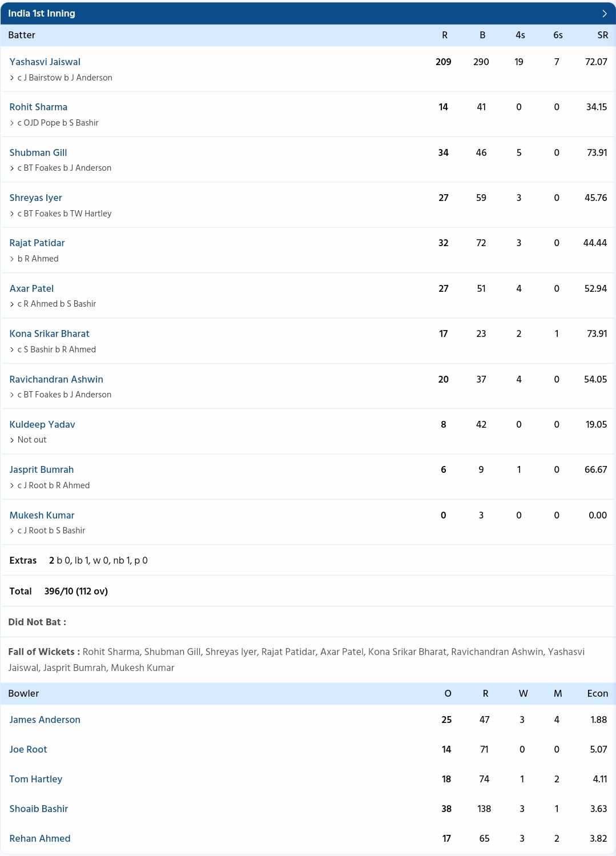Click the Econ column header

597,693
